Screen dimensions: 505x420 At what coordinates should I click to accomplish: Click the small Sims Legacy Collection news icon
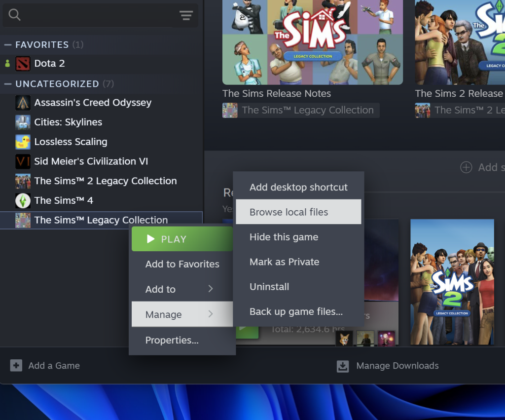[x=230, y=110]
